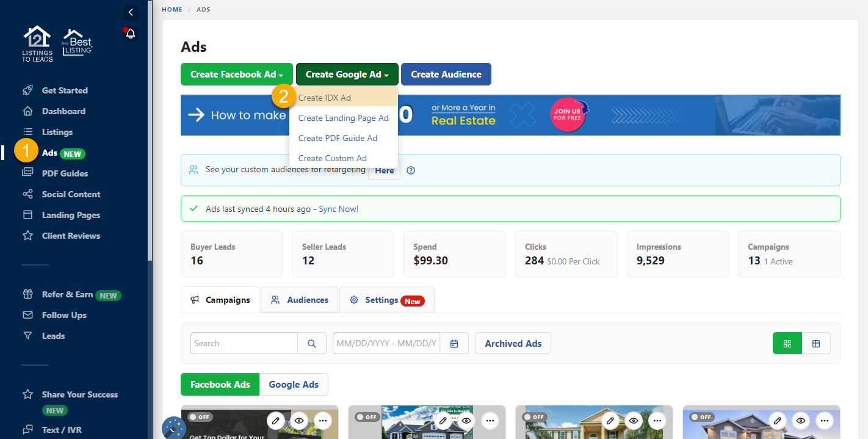
Task: Open the Create Facebook Ad dropdown
Action: (x=236, y=74)
